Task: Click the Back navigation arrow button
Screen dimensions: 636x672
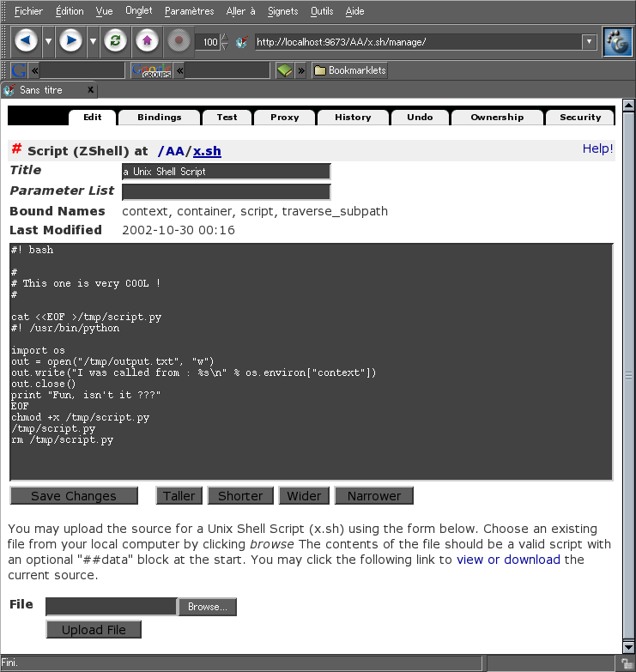Action: pyautogui.click(x=26, y=40)
